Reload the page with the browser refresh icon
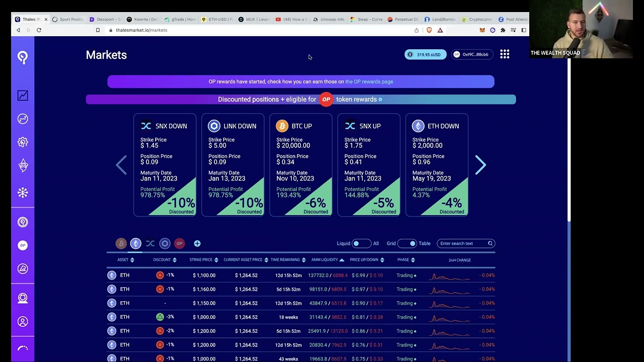Viewport: 644px width, 362px height. pos(39,30)
